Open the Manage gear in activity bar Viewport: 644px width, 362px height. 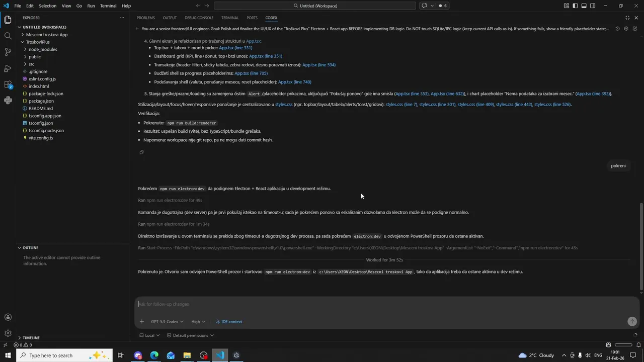coord(8,333)
